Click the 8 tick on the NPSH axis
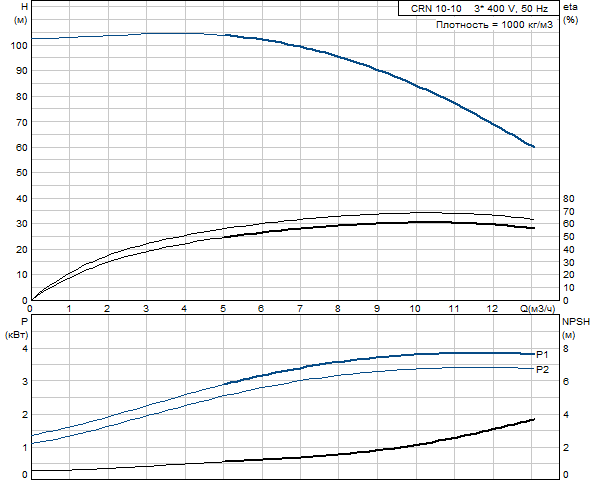This screenshot has height=480, width=592. (x=566, y=349)
